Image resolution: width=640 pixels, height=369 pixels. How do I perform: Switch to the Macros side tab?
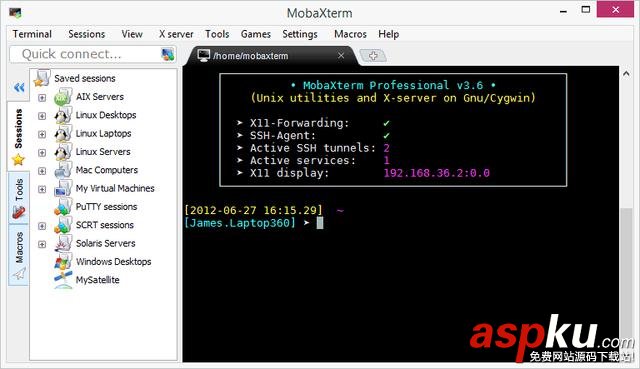(18, 255)
